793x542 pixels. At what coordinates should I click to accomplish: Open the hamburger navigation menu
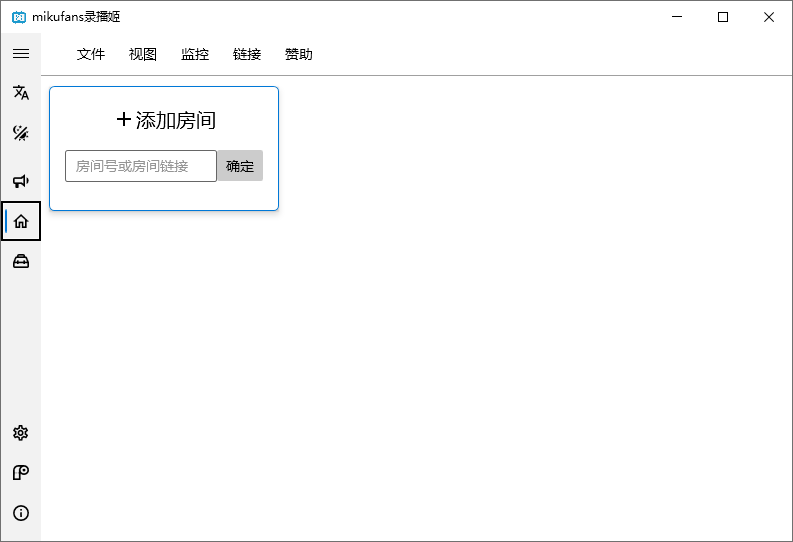pyautogui.click(x=20, y=54)
